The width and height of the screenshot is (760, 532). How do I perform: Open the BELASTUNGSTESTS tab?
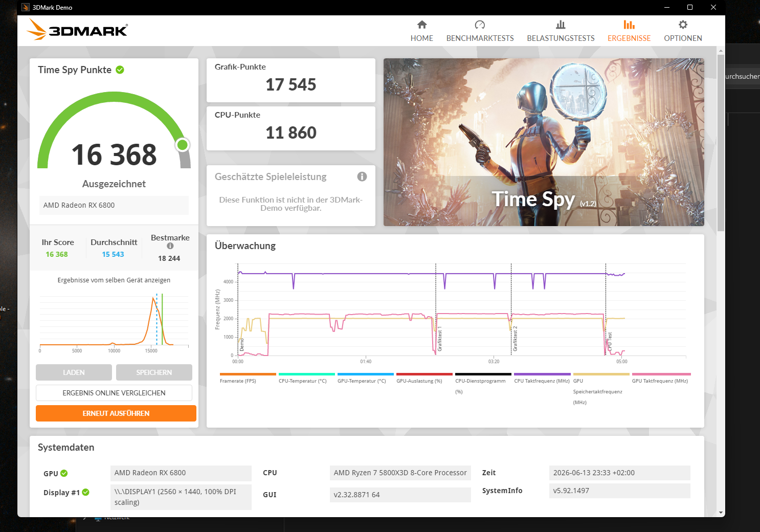561,31
